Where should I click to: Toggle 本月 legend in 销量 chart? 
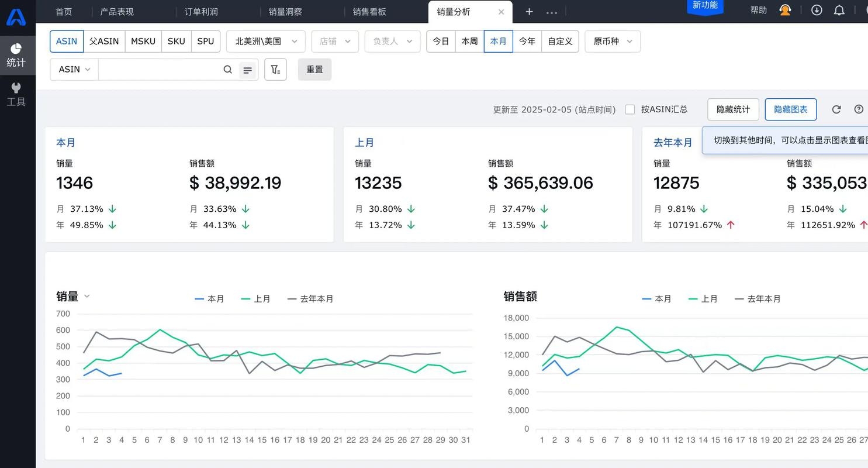coord(209,299)
